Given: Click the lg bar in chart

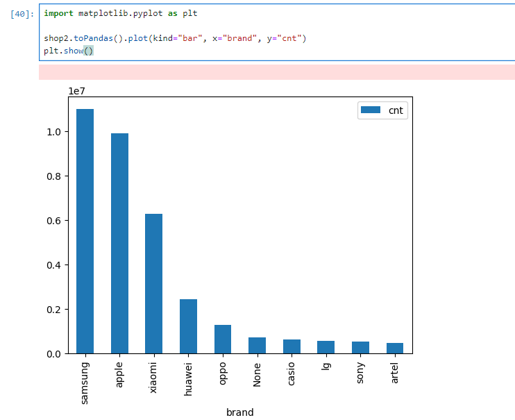Looking at the screenshot, I should point(326,347).
